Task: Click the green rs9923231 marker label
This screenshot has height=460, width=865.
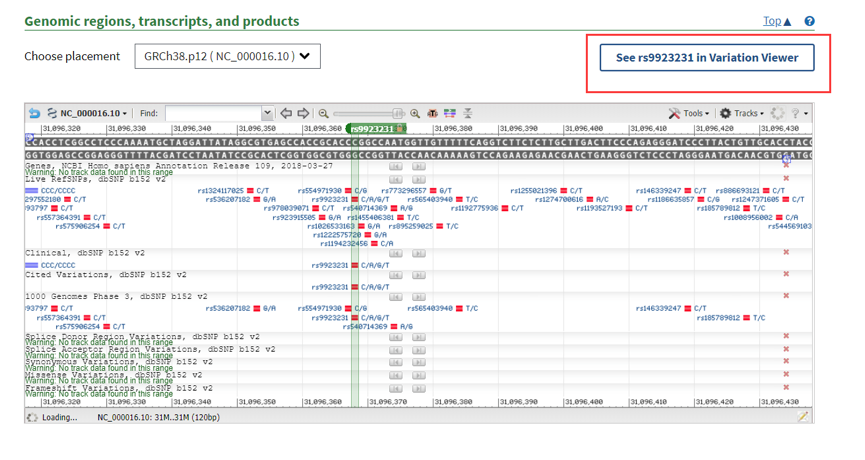Action: 376,129
